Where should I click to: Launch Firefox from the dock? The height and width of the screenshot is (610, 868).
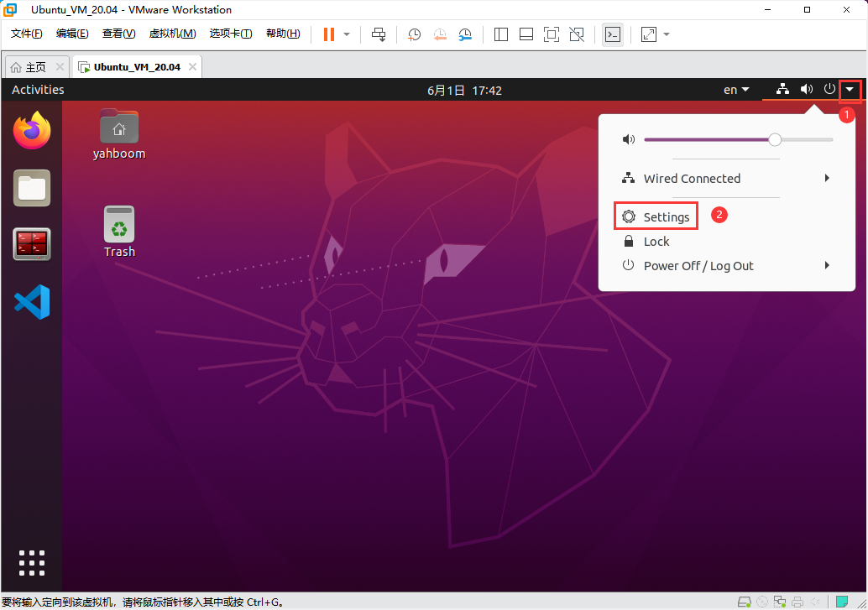pos(32,130)
